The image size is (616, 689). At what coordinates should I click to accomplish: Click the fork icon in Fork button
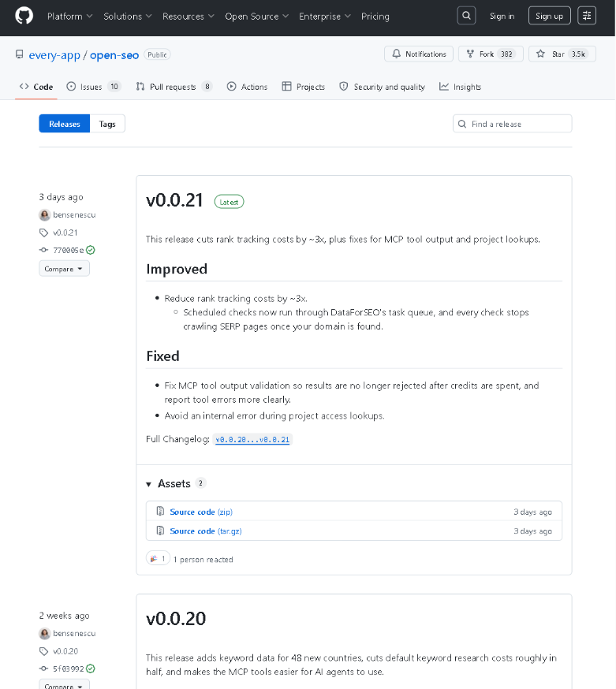click(x=470, y=54)
